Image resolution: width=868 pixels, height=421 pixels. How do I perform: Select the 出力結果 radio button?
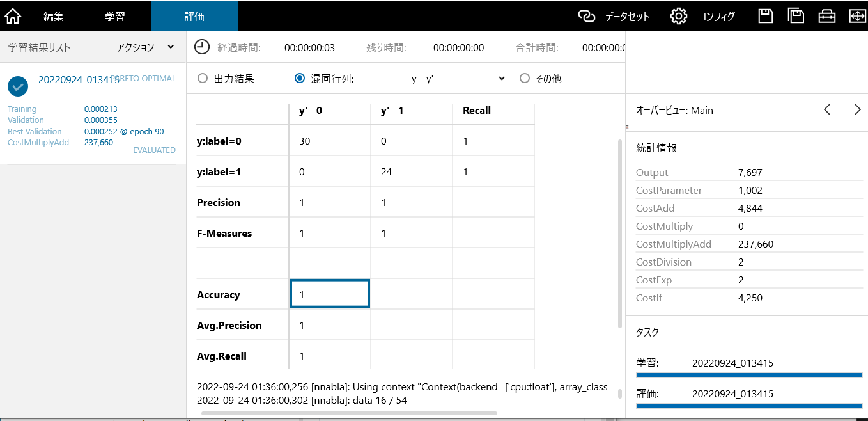(x=203, y=79)
